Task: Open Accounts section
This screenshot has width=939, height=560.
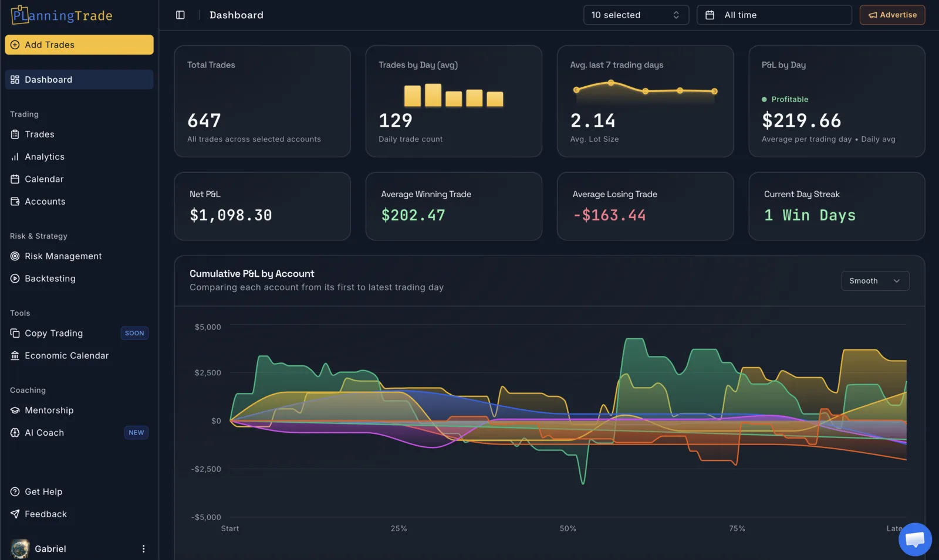Action: 79,201
